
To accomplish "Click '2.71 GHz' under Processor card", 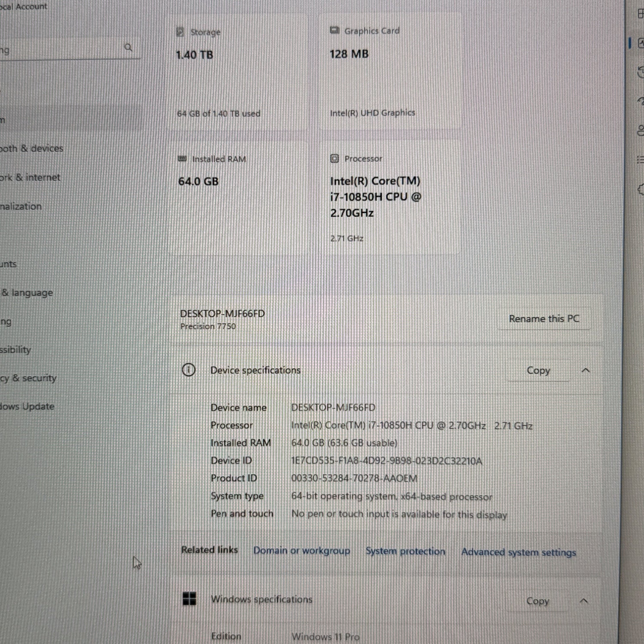I will tap(347, 238).
